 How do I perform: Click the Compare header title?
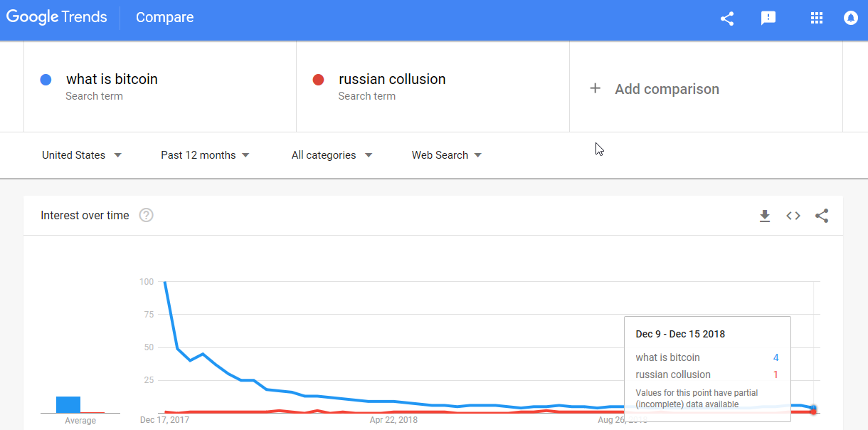tap(164, 18)
